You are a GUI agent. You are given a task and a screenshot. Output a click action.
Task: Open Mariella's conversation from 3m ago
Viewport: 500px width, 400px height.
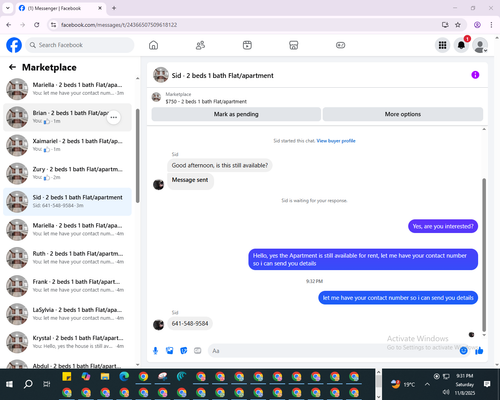[67, 89]
